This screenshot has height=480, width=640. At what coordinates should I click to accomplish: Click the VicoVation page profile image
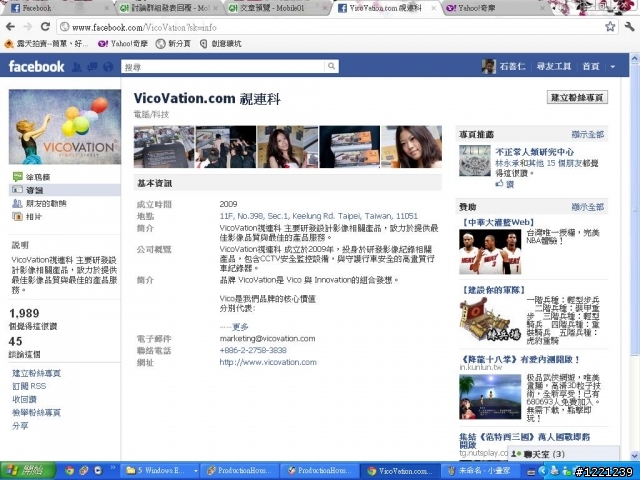[x=65, y=127]
